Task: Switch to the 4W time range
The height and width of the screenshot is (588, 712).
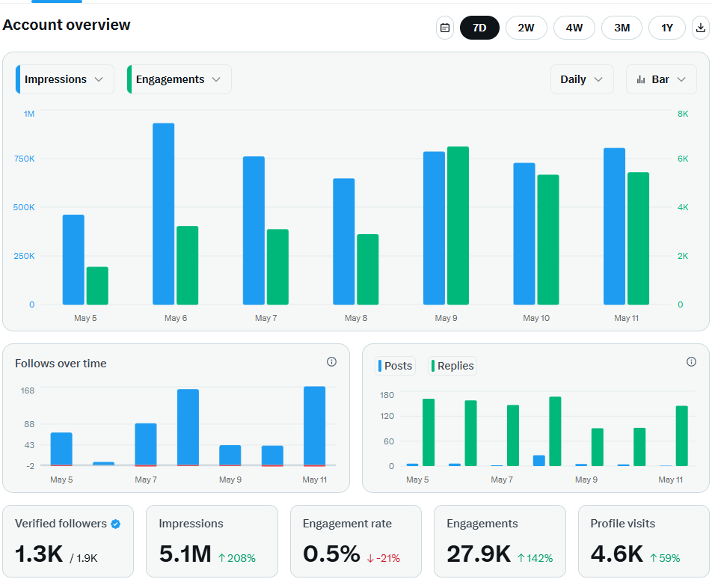Action: (574, 28)
